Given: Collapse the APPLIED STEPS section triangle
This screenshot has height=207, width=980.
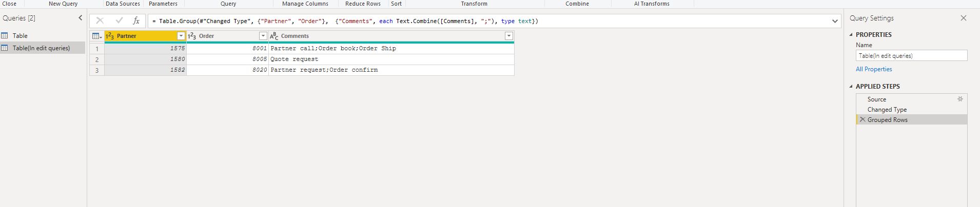Looking at the screenshot, I should point(851,87).
